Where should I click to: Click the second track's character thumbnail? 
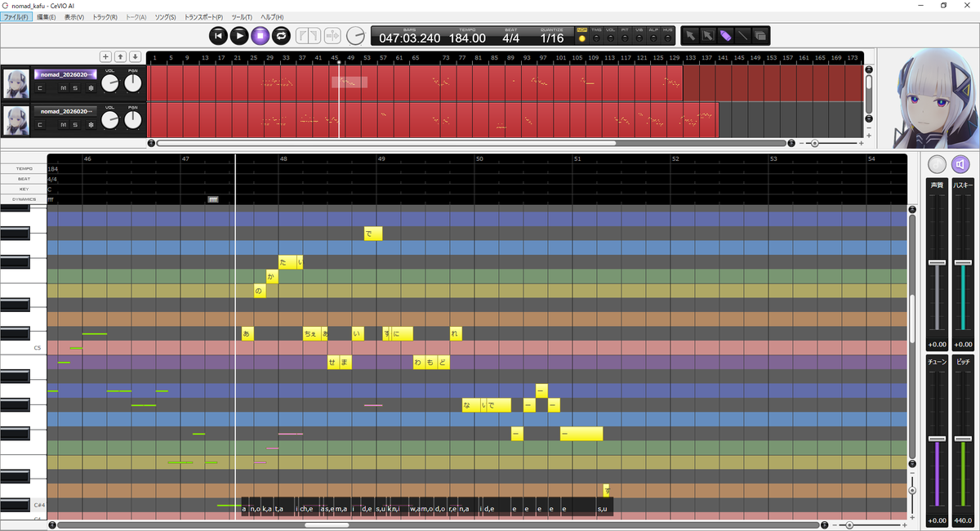(16, 120)
